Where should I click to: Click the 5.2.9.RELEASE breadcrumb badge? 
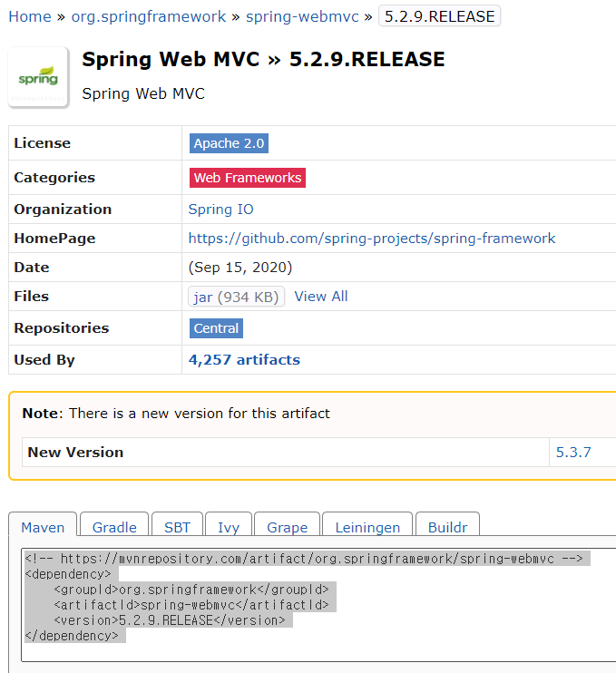coord(440,16)
